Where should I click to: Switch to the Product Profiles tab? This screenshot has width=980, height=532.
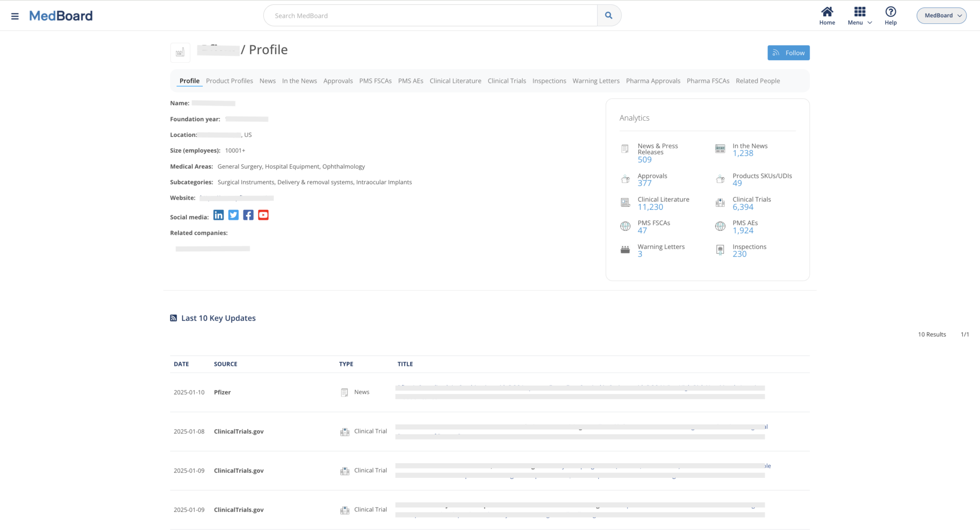pyautogui.click(x=229, y=80)
